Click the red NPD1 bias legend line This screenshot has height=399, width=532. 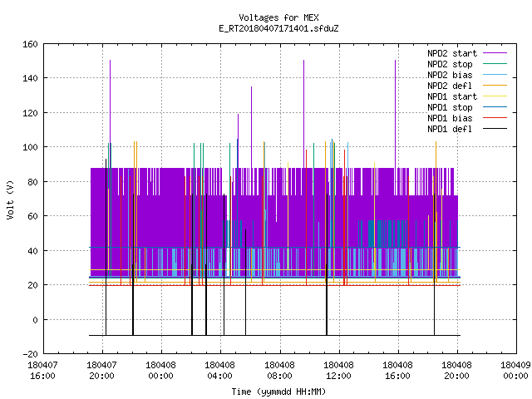495,118
